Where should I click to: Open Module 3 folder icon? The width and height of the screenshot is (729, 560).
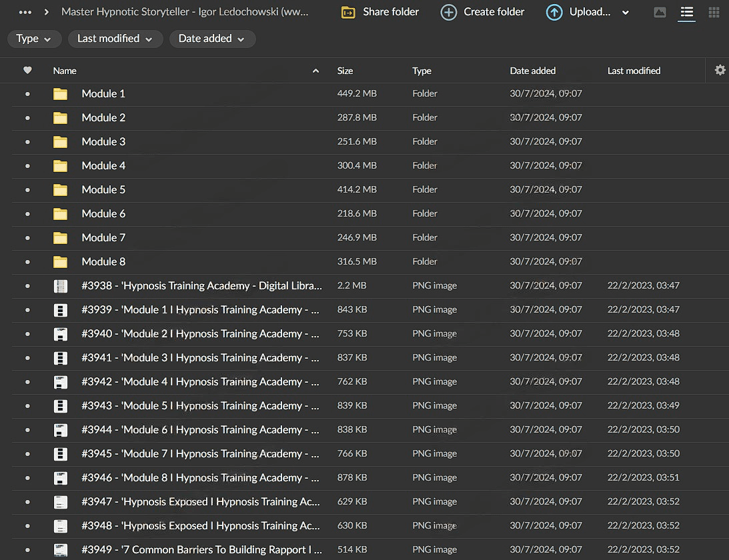coord(60,142)
